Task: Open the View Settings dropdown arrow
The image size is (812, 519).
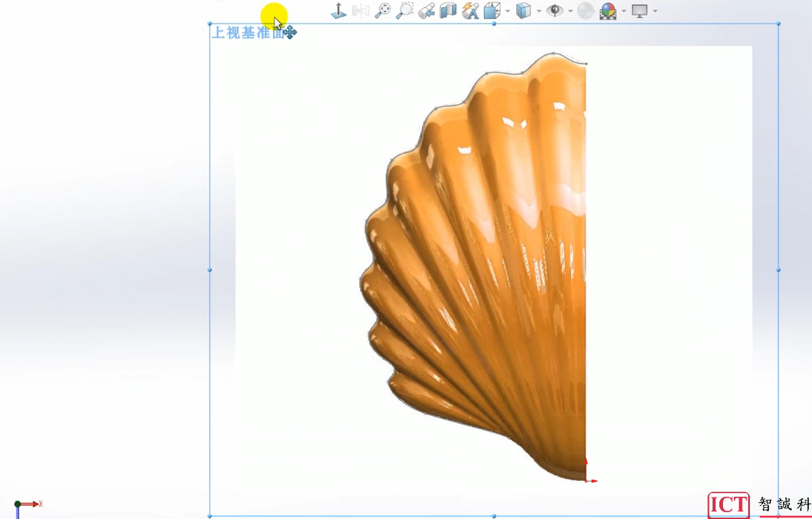Action: point(655,11)
